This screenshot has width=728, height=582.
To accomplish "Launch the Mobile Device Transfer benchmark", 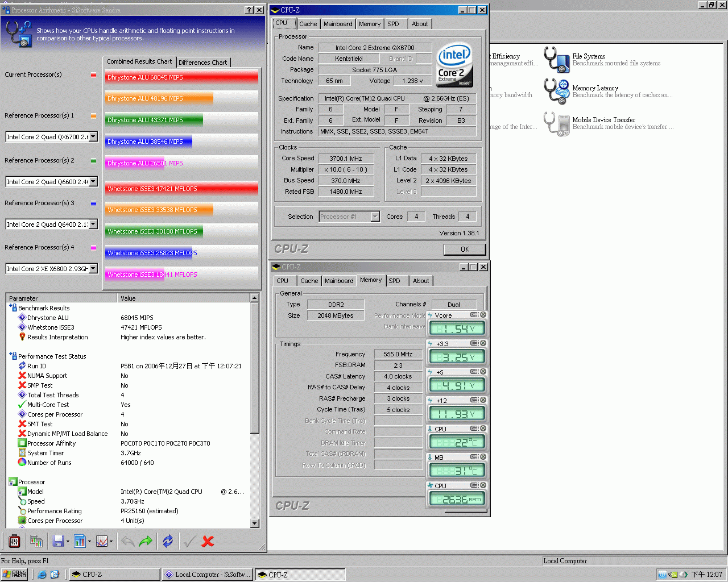I will (x=556, y=123).
